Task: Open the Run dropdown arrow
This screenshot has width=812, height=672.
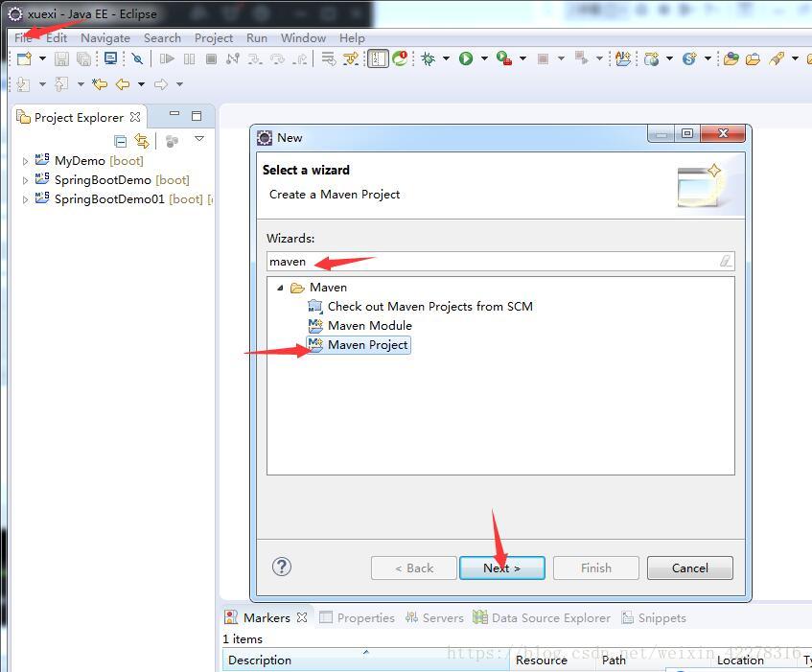Action: [x=484, y=58]
